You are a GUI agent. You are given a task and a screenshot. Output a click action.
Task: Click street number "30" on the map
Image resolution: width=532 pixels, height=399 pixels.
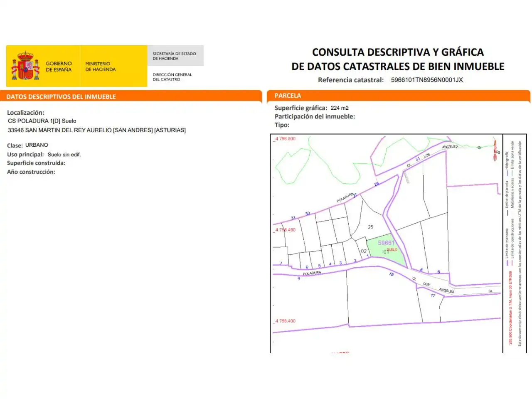(x=308, y=214)
